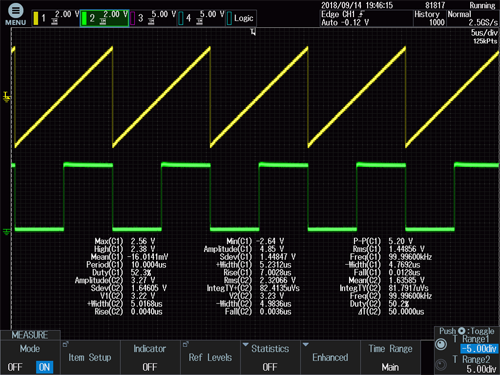Screen dimensions: 500x375
Task: Click the yellow channel 1 color indicator
Action: 36,18
